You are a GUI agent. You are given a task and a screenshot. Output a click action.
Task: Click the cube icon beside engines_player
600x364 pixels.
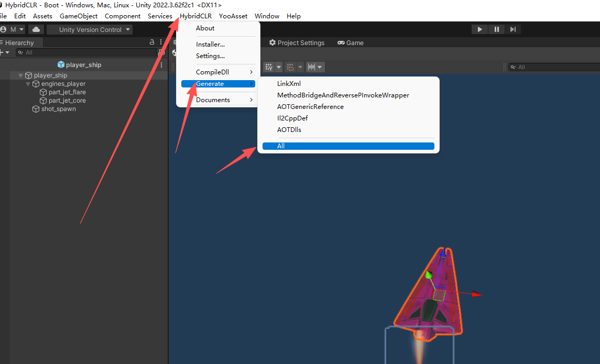(36, 84)
